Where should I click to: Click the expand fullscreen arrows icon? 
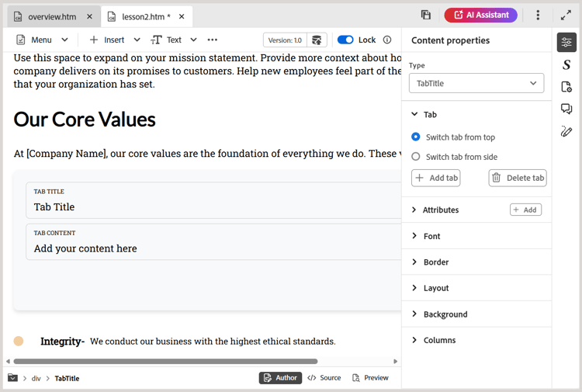click(566, 15)
